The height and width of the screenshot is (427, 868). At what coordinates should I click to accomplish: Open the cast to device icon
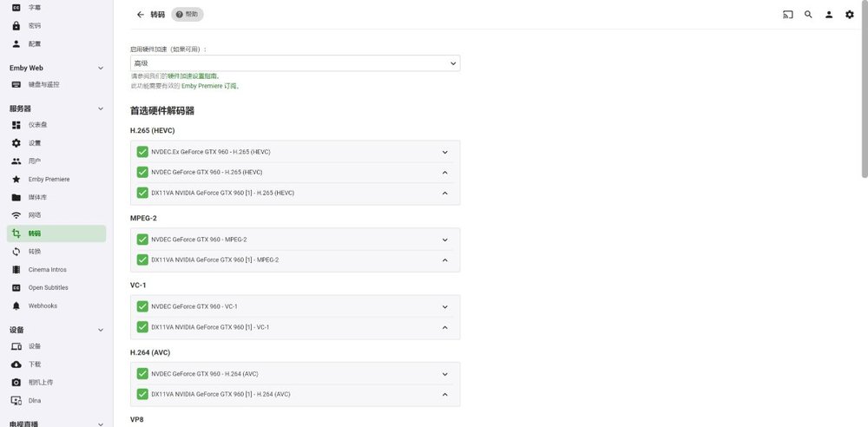[x=788, y=15]
